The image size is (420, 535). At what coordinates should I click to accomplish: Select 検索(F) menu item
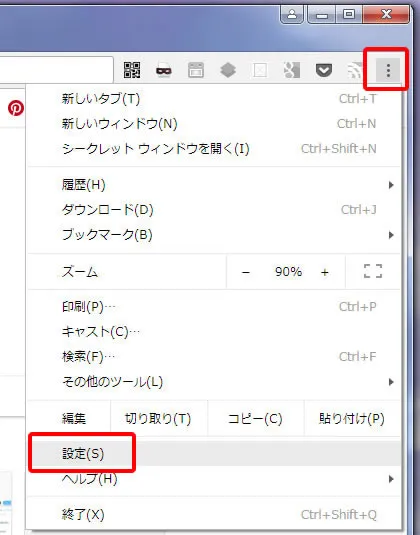[x=214, y=357]
